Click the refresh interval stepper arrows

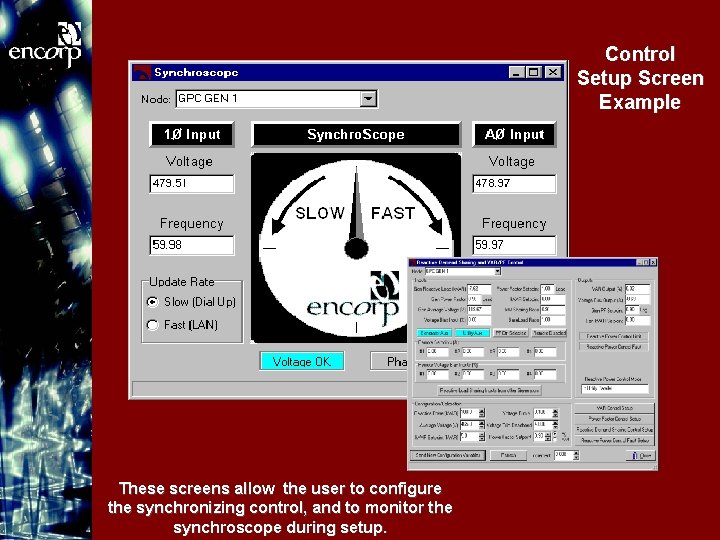pyautogui.click(x=576, y=455)
